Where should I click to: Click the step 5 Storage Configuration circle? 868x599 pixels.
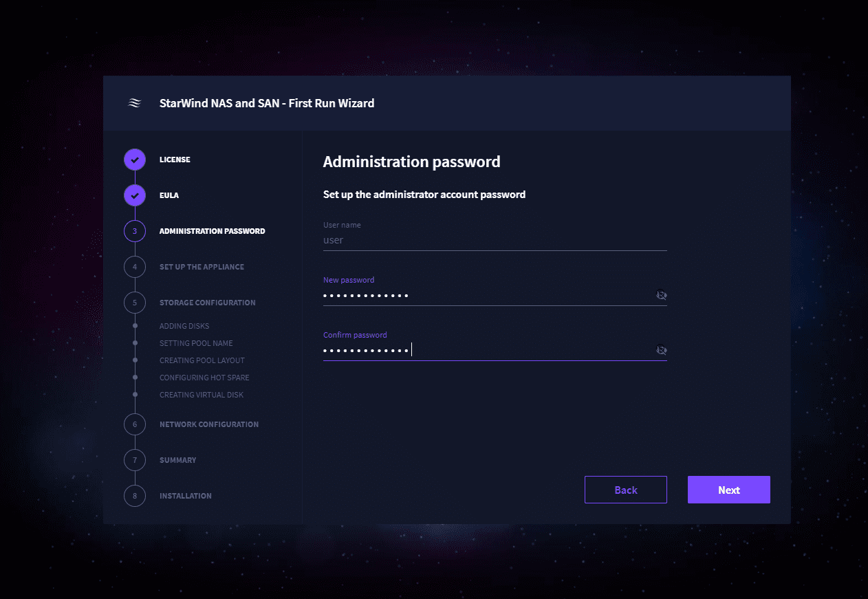tap(135, 303)
